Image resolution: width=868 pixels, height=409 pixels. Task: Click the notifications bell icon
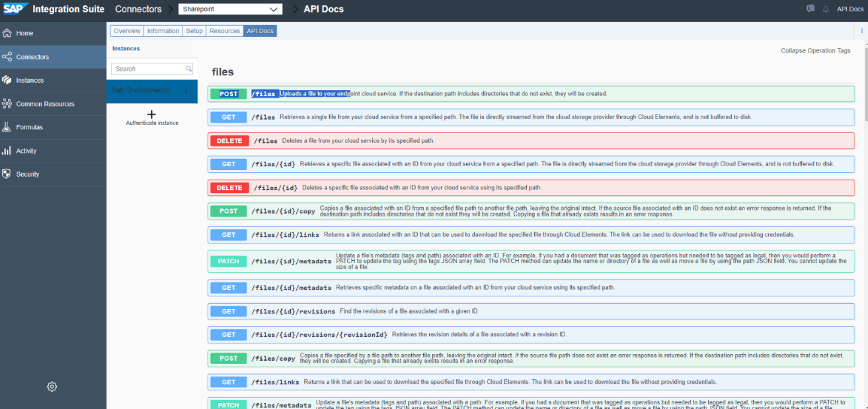click(x=826, y=9)
